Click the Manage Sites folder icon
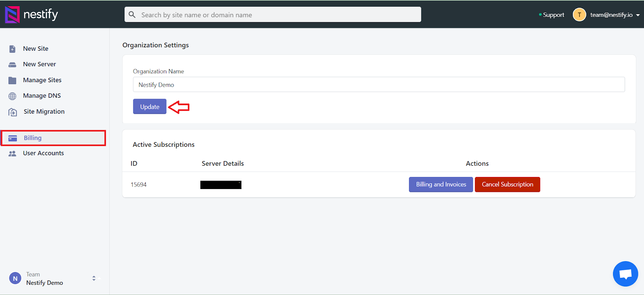644x295 pixels. pos(12,80)
